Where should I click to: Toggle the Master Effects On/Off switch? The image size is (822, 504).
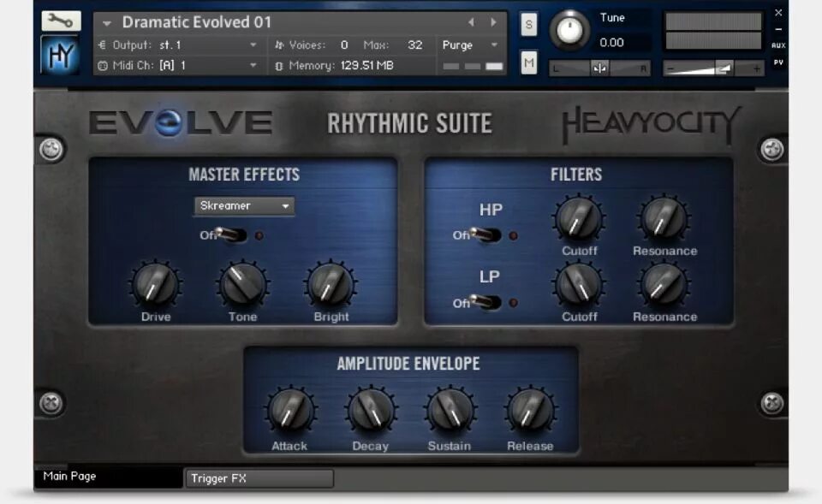pyautogui.click(x=232, y=234)
